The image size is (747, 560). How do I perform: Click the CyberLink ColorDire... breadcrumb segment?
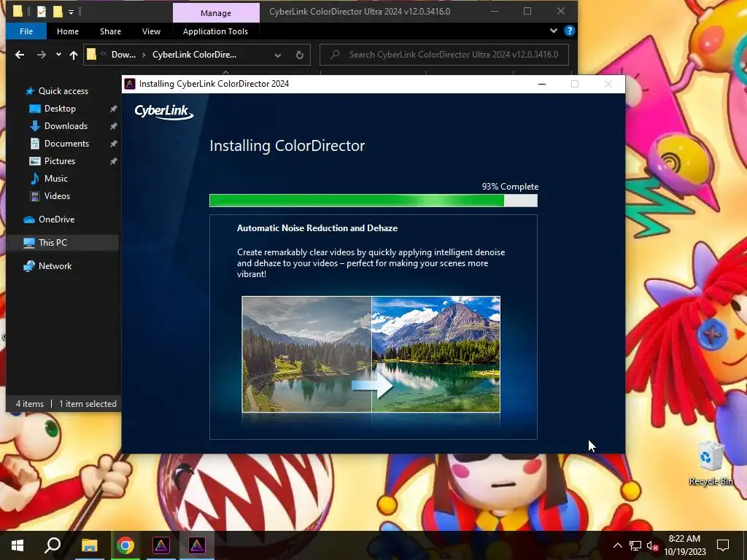coord(194,55)
